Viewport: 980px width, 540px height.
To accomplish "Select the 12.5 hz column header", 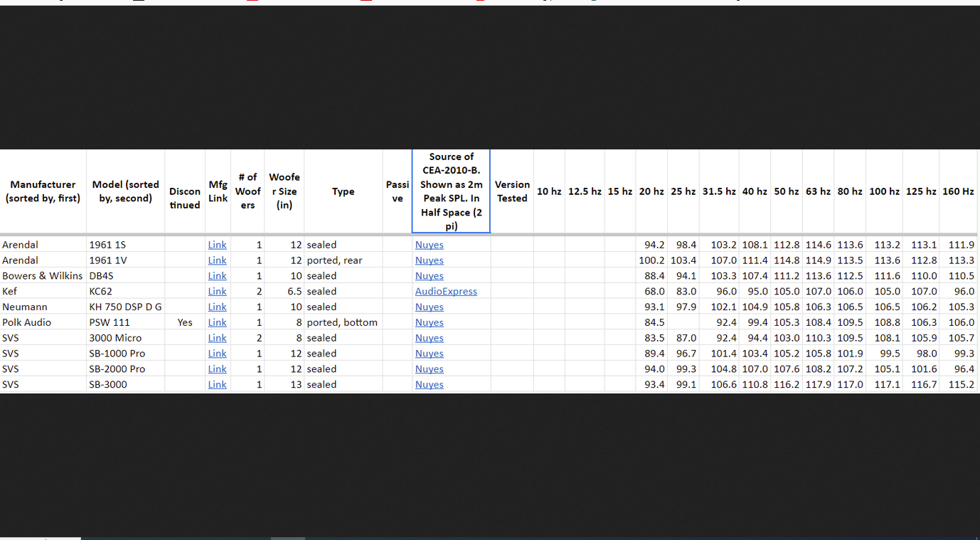I will coord(585,191).
